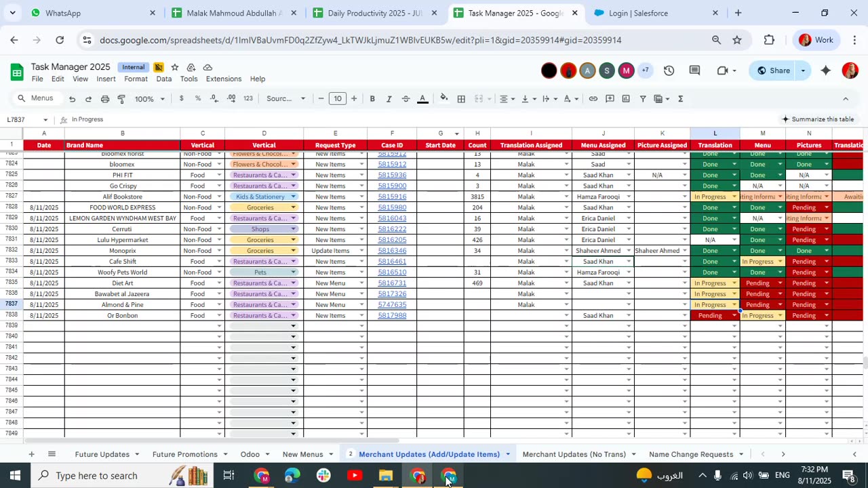See document status cloud icon
Image resolution: width=868 pixels, height=488 pixels.
[208, 67]
